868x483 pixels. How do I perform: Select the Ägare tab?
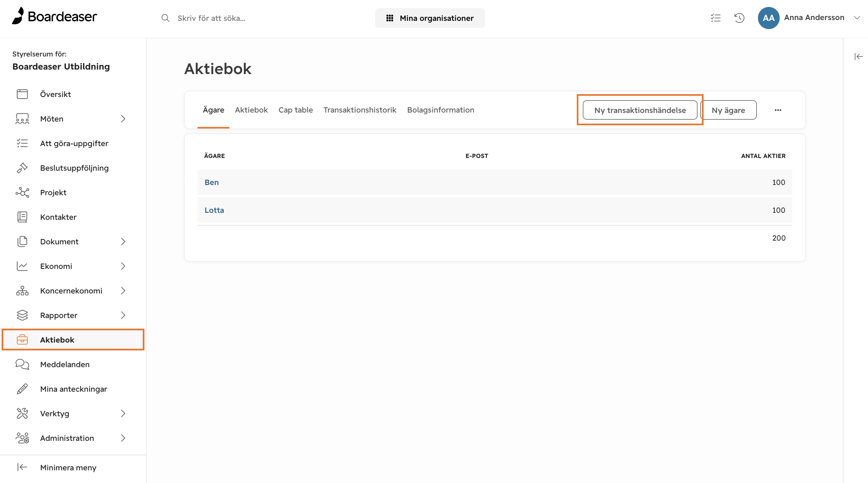(x=214, y=110)
